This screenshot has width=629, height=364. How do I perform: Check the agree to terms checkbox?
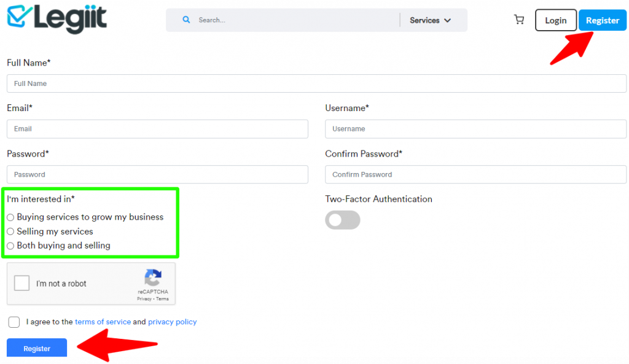click(x=14, y=322)
